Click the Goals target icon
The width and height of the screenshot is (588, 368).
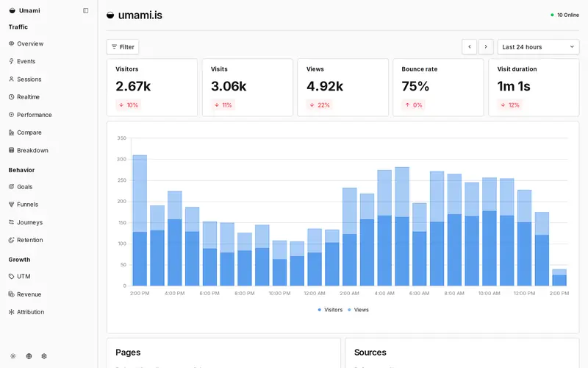pos(11,187)
